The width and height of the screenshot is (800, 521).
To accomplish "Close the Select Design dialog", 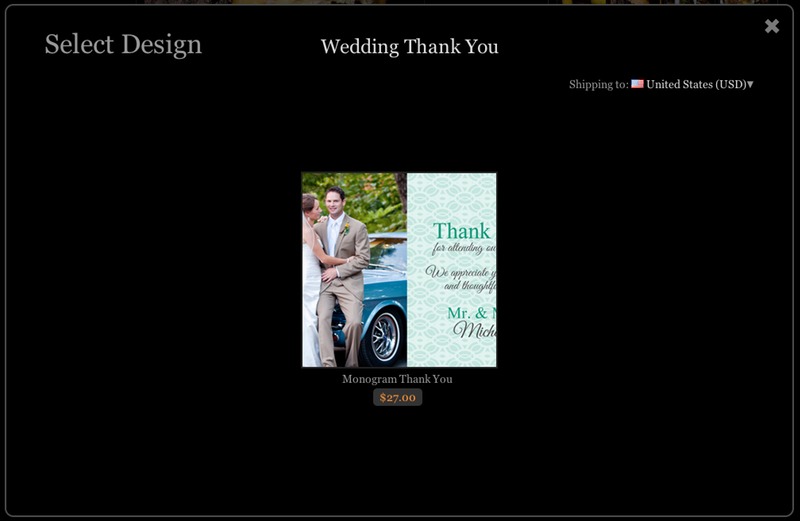I will [x=772, y=26].
